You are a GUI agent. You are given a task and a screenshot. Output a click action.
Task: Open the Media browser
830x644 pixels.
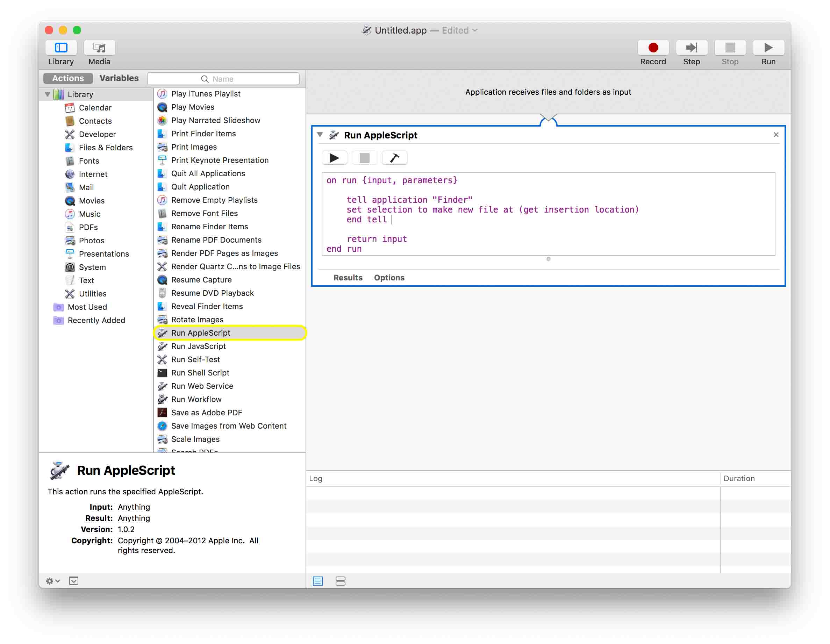coord(99,48)
